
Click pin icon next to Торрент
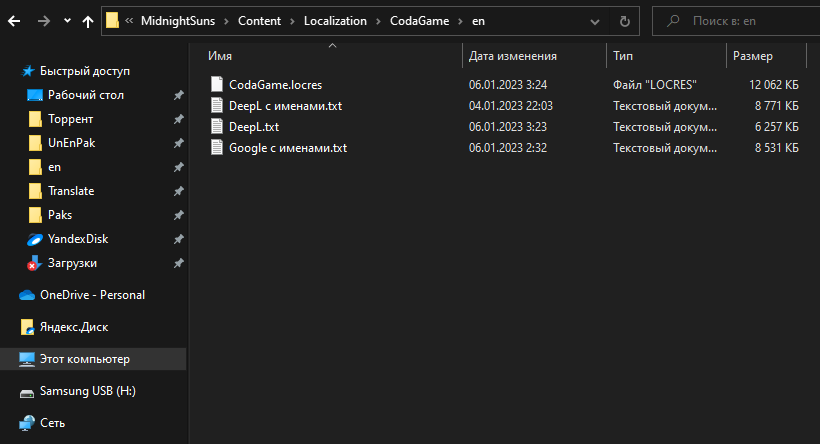[x=178, y=119]
